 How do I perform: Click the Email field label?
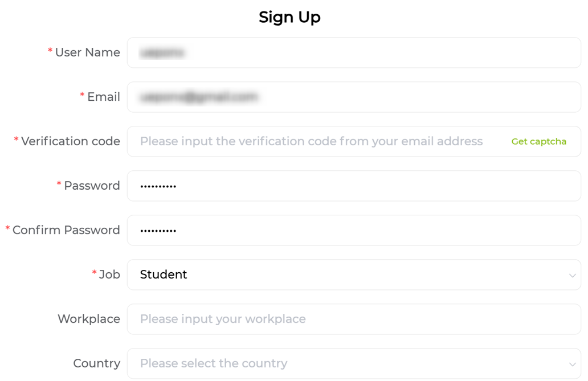(x=104, y=97)
